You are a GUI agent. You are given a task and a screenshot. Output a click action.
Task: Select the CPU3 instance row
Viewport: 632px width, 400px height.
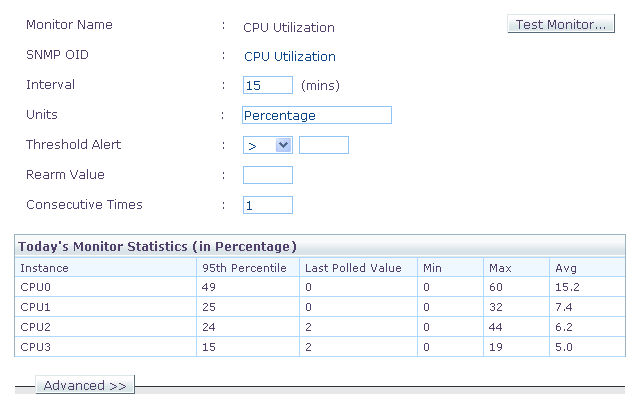click(320, 347)
